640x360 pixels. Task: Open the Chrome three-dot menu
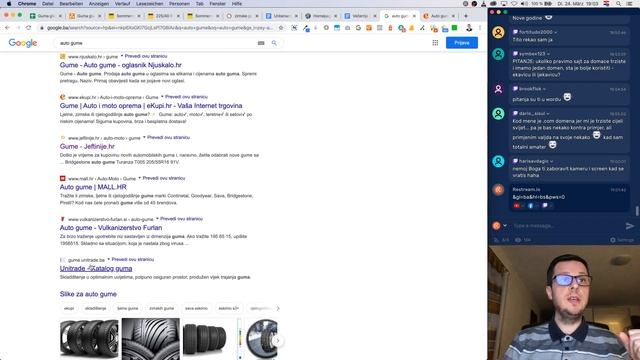480,28
